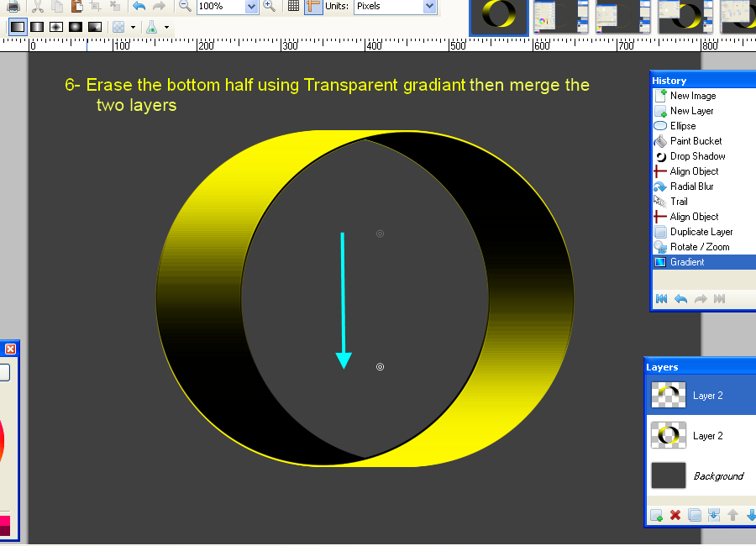Select the Background layer

tap(701, 475)
